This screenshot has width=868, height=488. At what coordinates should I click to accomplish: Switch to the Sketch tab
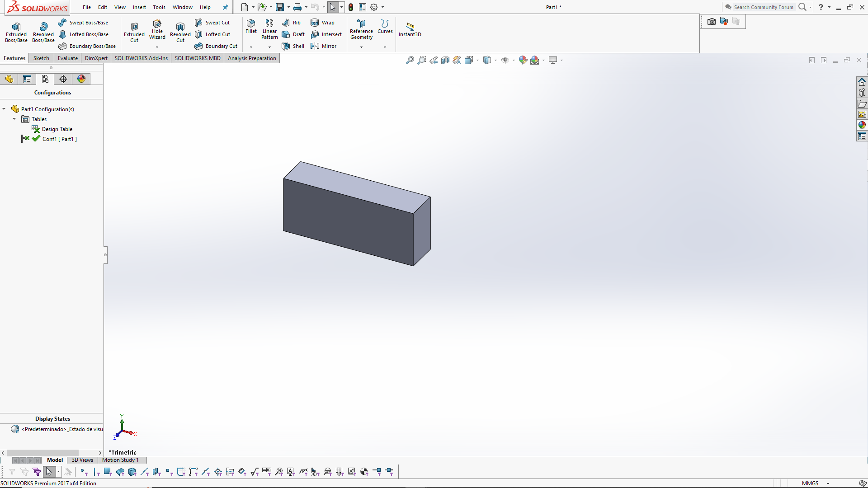41,58
